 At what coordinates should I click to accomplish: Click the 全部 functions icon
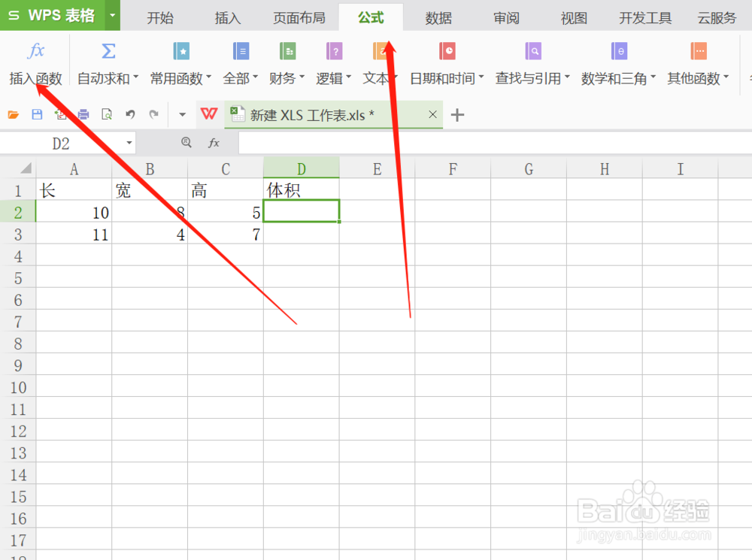coord(241,51)
